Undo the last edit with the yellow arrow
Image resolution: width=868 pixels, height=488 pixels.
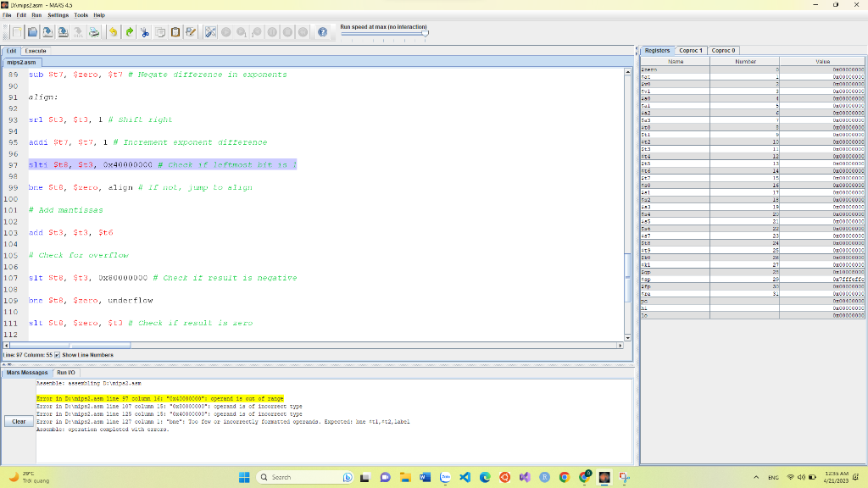point(113,32)
